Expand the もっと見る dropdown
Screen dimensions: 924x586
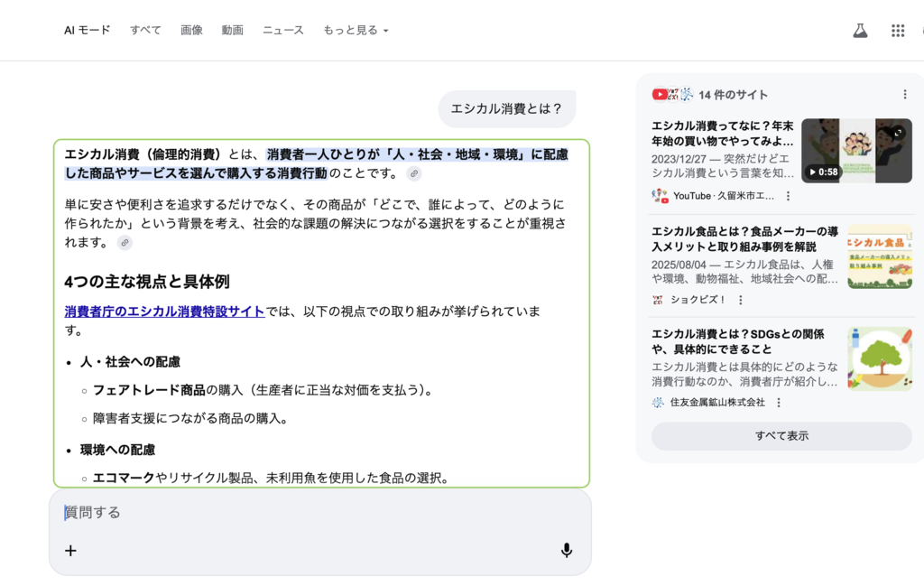[356, 31]
